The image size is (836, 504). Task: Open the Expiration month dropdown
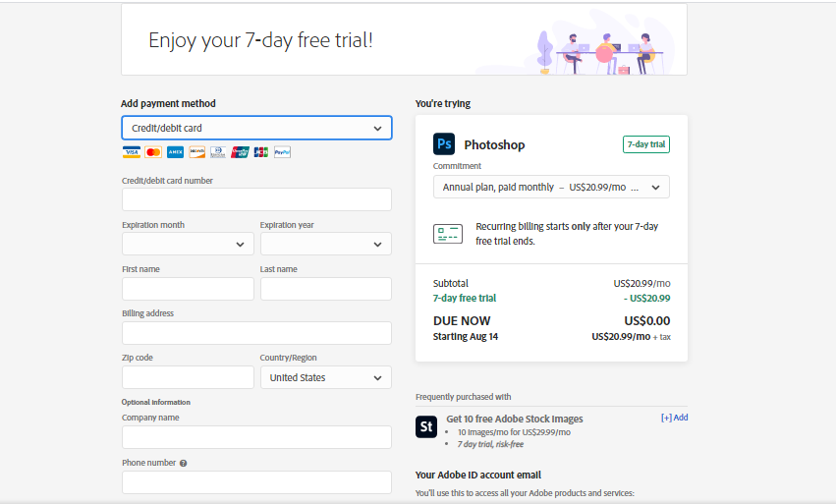tap(188, 244)
